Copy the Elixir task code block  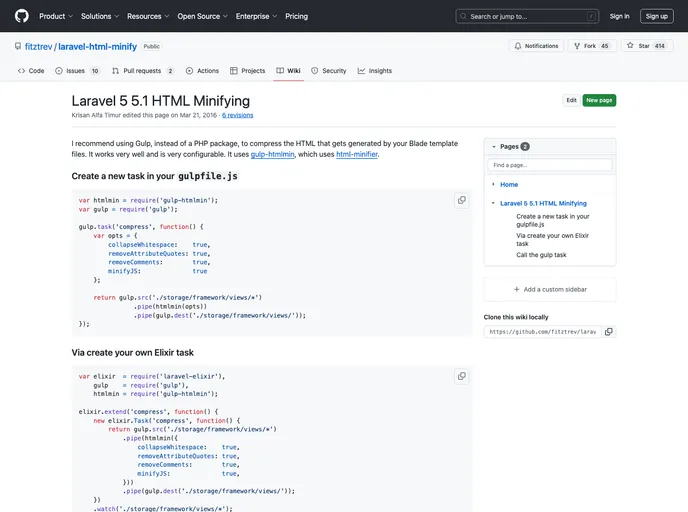click(462, 376)
